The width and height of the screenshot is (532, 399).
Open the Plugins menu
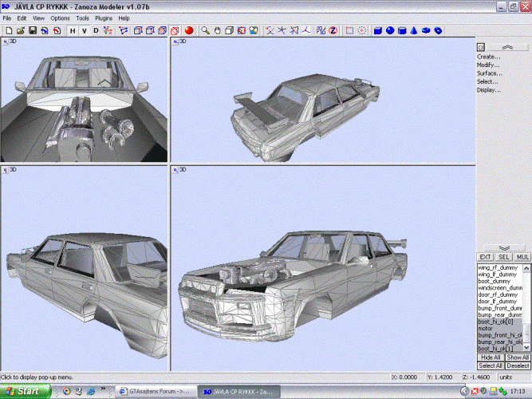tap(104, 18)
